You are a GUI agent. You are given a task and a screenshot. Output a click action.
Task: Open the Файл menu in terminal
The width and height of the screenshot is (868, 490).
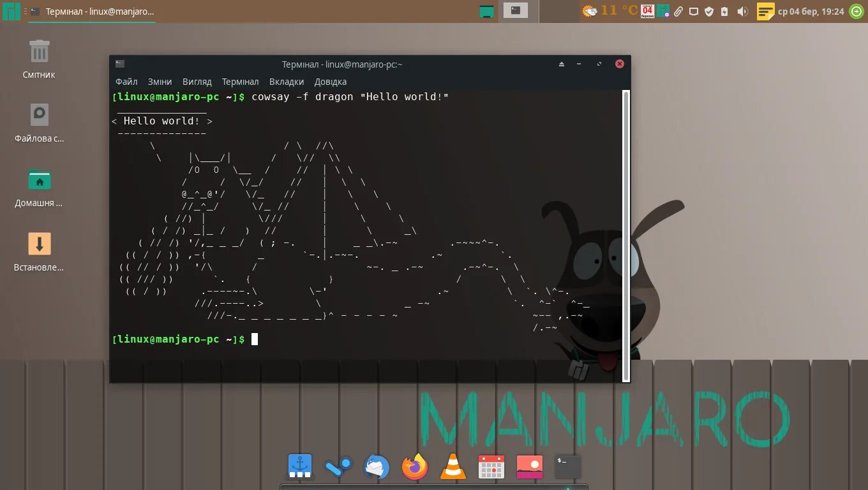point(126,82)
